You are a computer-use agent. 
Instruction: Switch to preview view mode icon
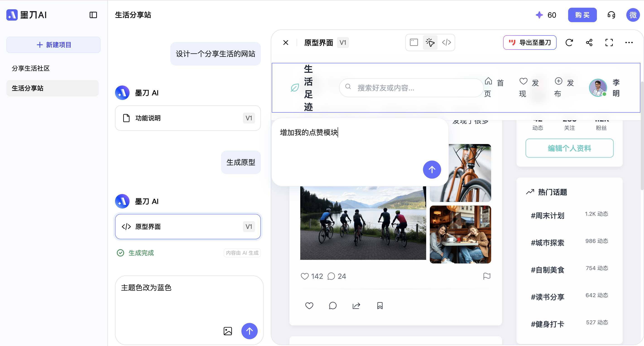(414, 42)
